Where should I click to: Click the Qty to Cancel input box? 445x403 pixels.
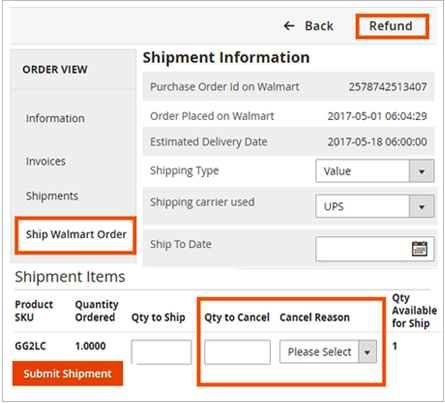point(237,352)
